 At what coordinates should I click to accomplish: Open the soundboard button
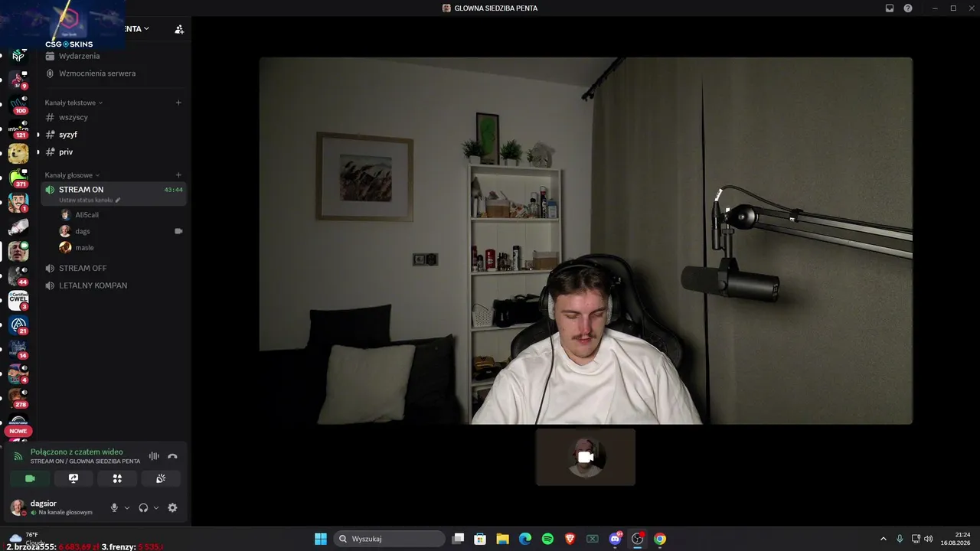point(161,478)
